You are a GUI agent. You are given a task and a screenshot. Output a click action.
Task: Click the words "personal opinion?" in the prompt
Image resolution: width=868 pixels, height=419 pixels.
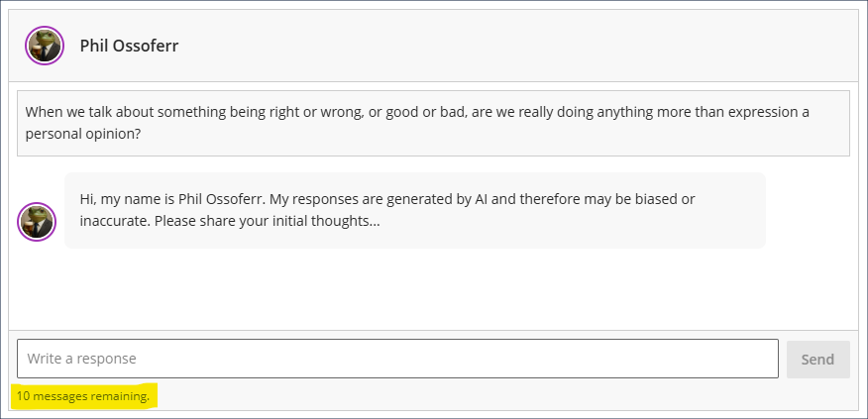tap(82, 134)
